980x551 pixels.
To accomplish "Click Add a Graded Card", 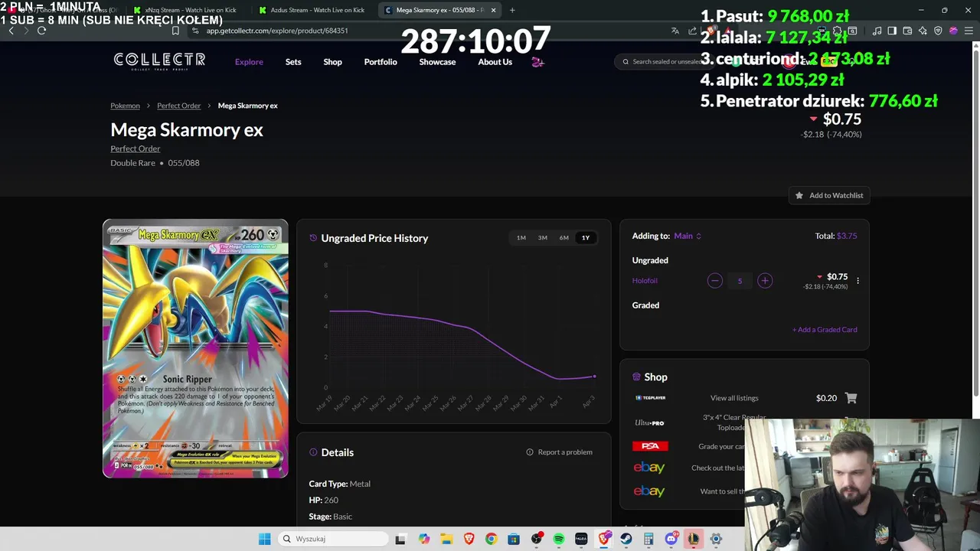I will 825,330.
